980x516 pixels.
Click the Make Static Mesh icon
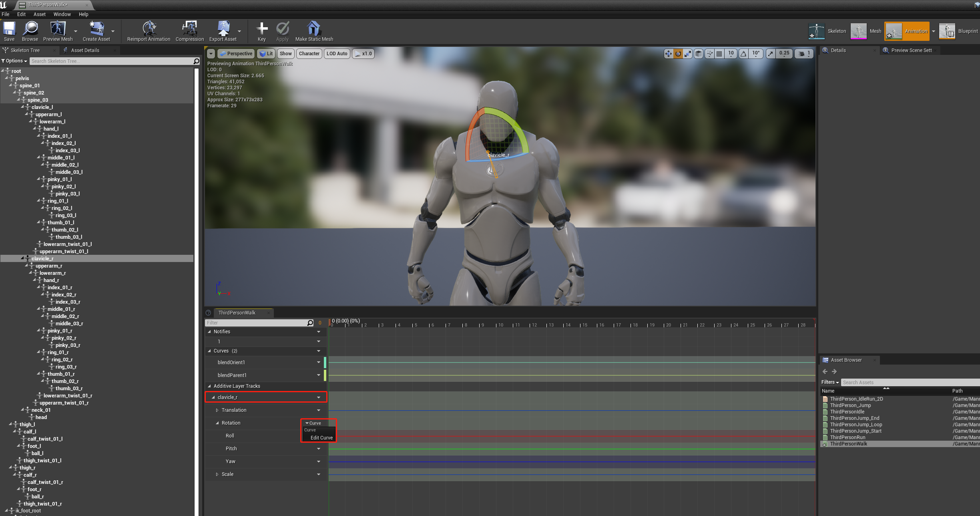(314, 29)
